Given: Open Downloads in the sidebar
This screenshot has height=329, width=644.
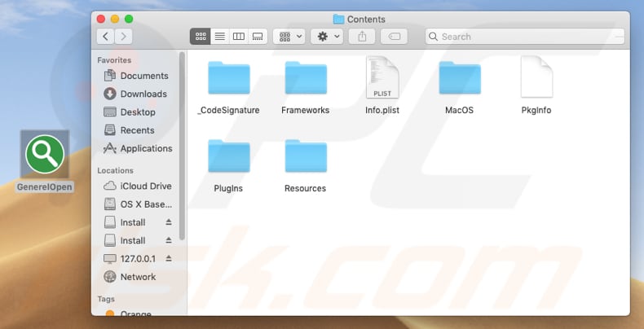Looking at the screenshot, I should pos(136,94).
